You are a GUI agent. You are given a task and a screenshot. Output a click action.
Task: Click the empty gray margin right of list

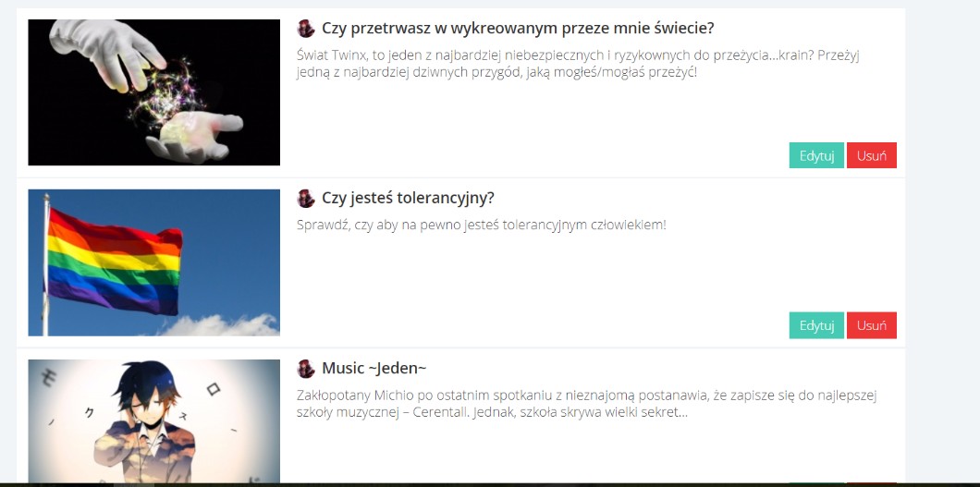pyautogui.click(x=942, y=244)
